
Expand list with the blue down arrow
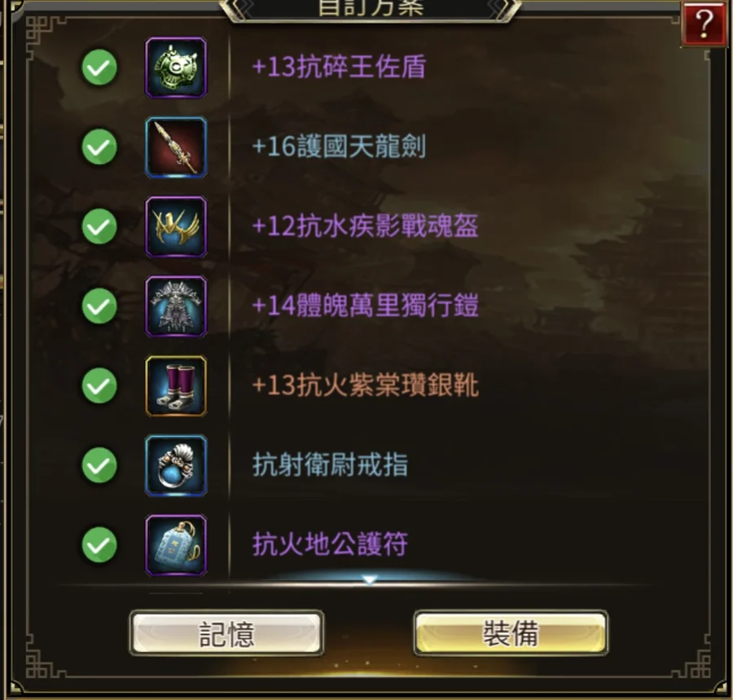[x=370, y=580]
